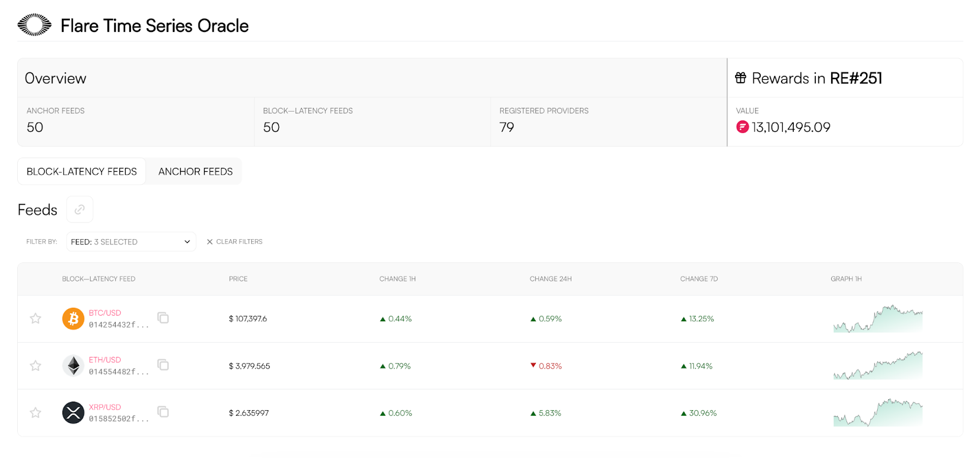Screen dimensions: 980x458
Task: Copy the BTC/USD feed ID
Action: [163, 318]
